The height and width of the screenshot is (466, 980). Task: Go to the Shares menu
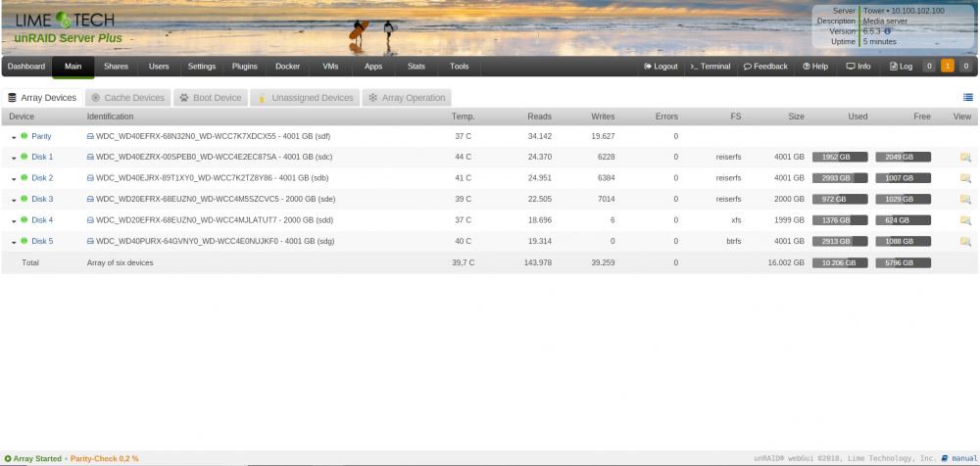coord(116,67)
